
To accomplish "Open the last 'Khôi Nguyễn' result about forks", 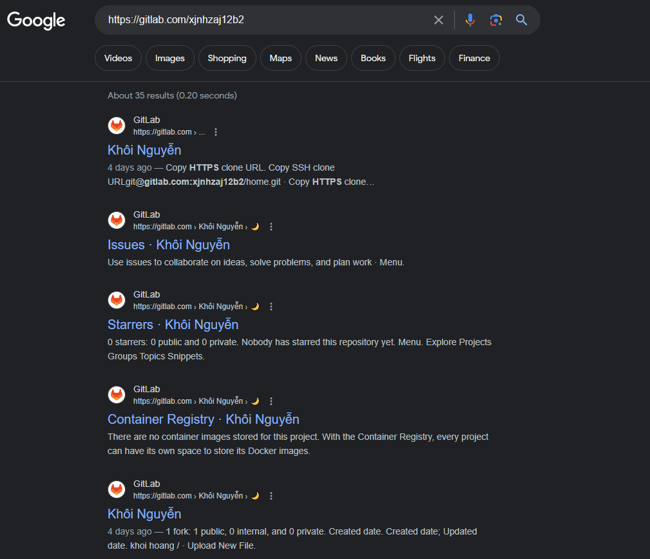I will point(144,514).
